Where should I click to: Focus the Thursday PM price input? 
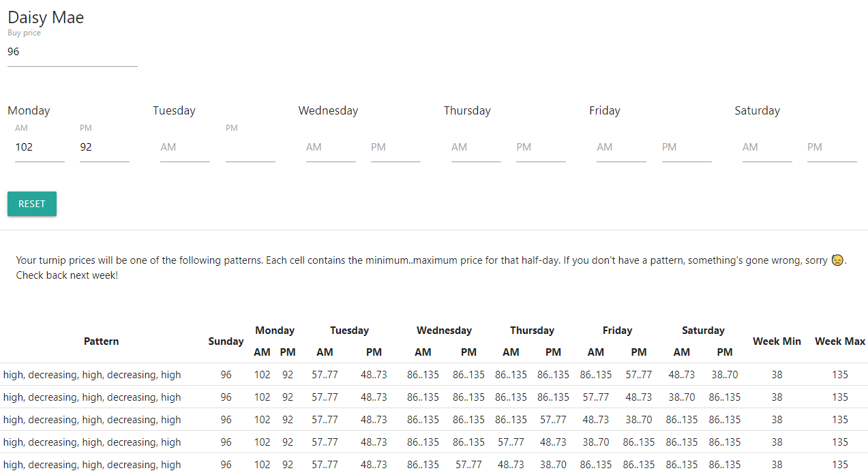click(541, 147)
